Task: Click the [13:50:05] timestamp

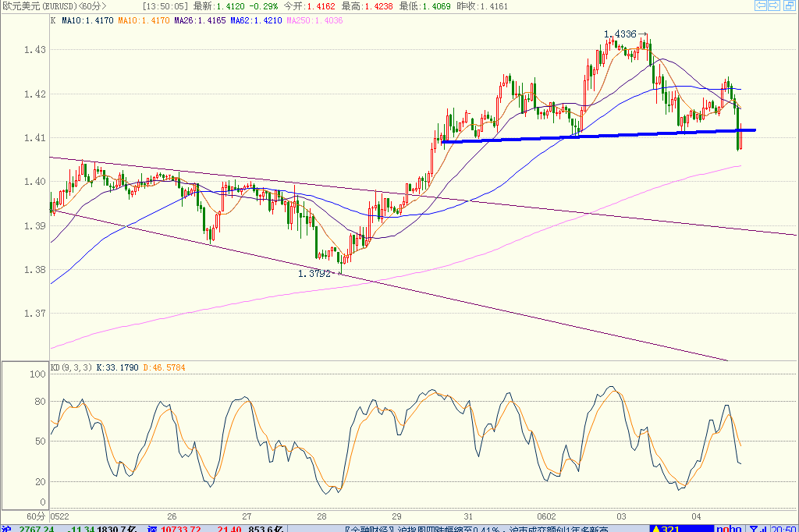Action: point(165,6)
